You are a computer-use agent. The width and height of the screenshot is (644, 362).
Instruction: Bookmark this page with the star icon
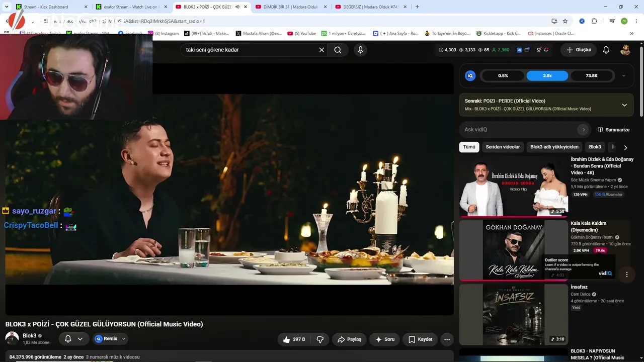pyautogui.click(x=565, y=21)
